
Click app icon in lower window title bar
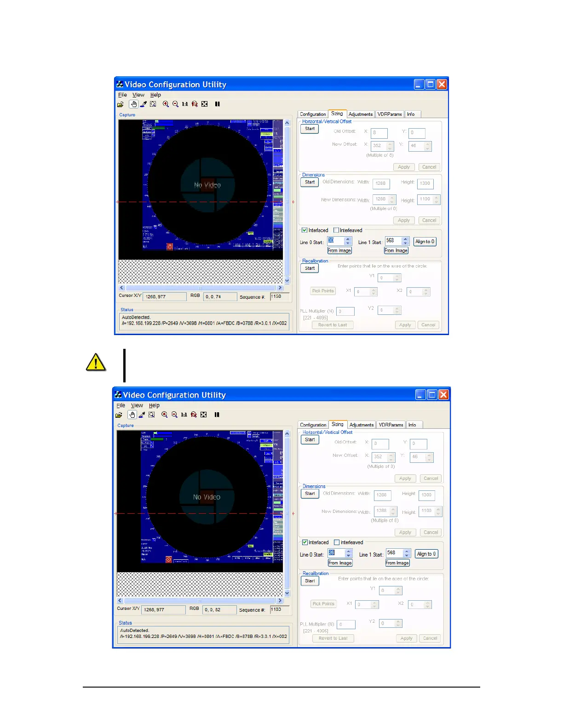coord(118,395)
